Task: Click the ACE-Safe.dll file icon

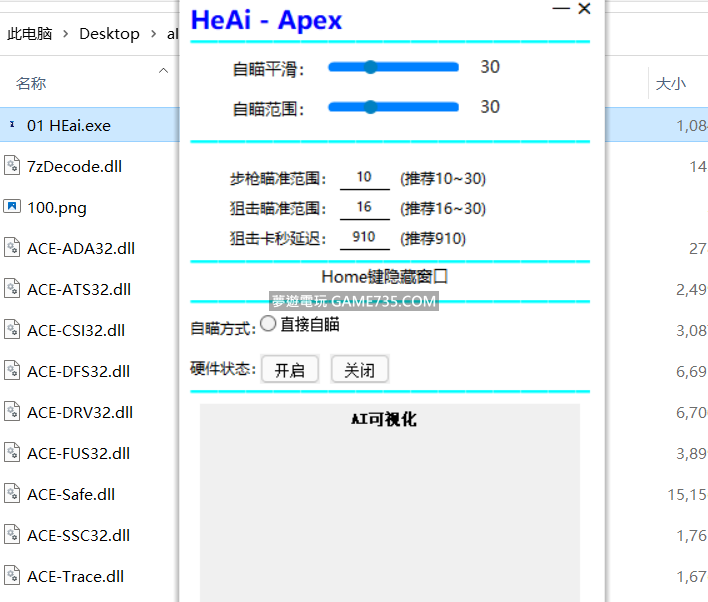Action: (x=12, y=494)
